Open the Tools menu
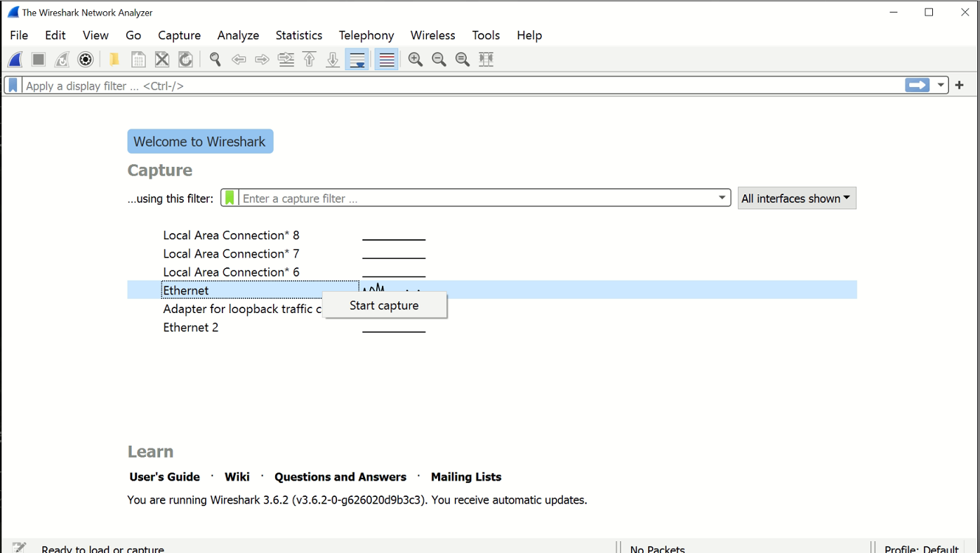Viewport: 980px width, 553px height. click(x=486, y=35)
